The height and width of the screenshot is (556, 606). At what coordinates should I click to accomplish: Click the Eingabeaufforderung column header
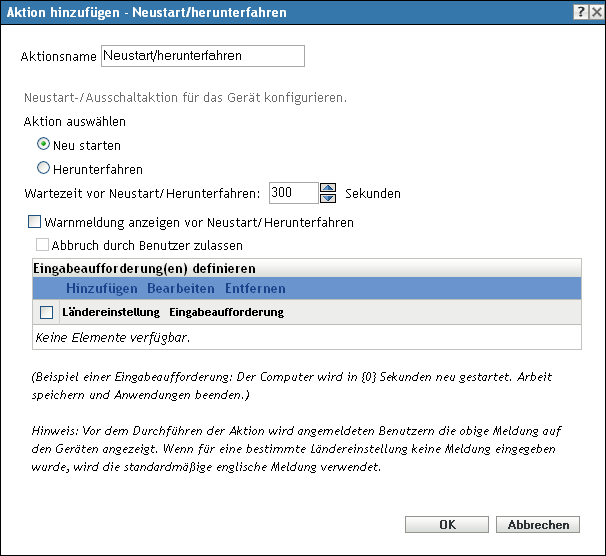(x=226, y=312)
